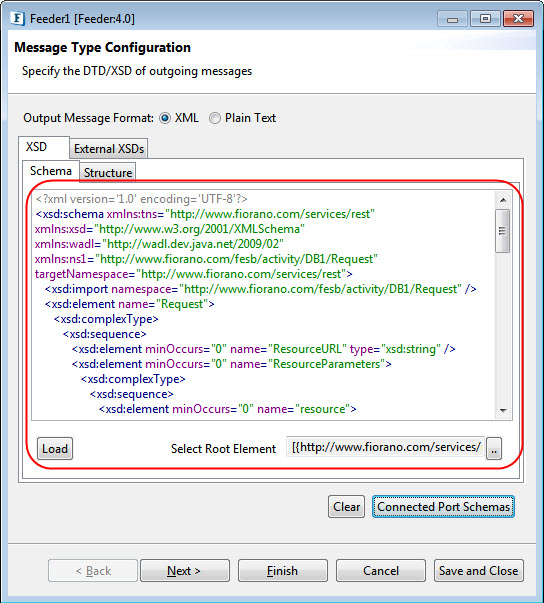Open root element browse button (..)
Image resolution: width=544 pixels, height=603 pixels.
(x=494, y=448)
